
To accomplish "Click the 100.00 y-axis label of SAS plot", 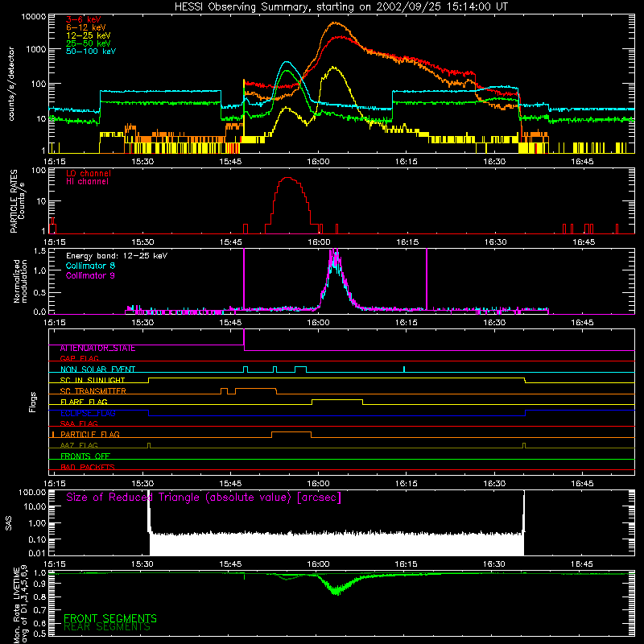I will pyautogui.click(x=32, y=493).
